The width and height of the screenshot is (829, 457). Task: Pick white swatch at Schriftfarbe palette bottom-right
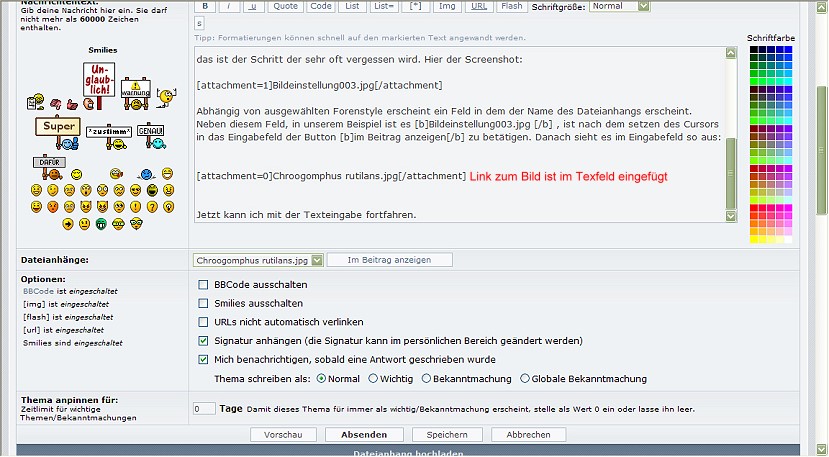click(x=788, y=240)
